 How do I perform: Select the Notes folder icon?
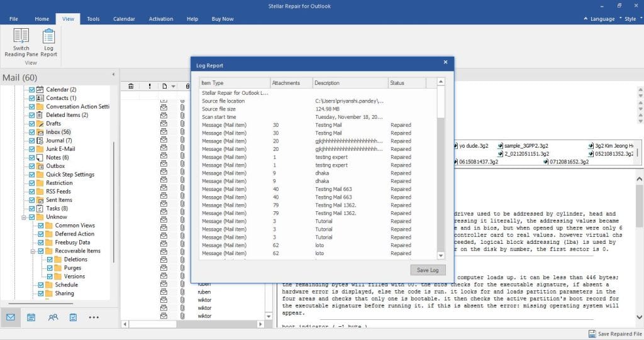pyautogui.click(x=40, y=158)
